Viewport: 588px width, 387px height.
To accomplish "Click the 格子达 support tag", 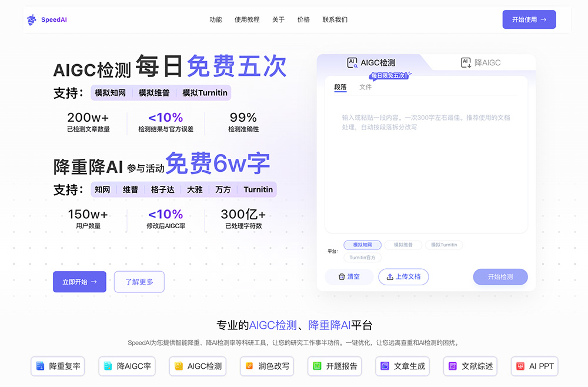I will coord(163,189).
